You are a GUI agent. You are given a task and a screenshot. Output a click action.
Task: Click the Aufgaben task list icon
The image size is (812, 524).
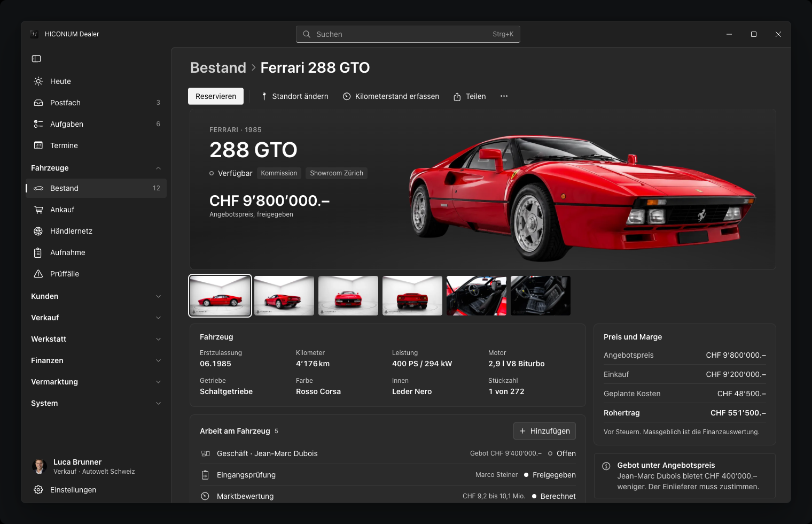coord(38,124)
